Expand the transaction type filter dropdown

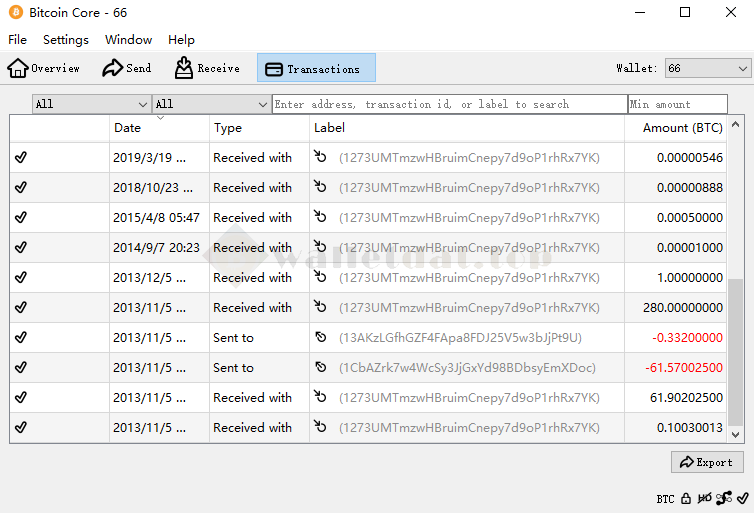(x=211, y=104)
